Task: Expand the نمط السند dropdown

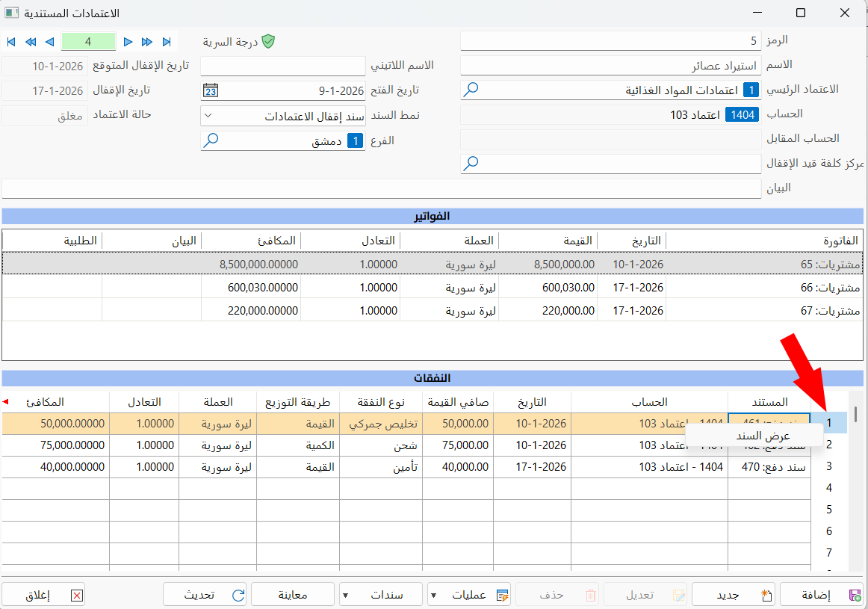Action: click(208, 116)
